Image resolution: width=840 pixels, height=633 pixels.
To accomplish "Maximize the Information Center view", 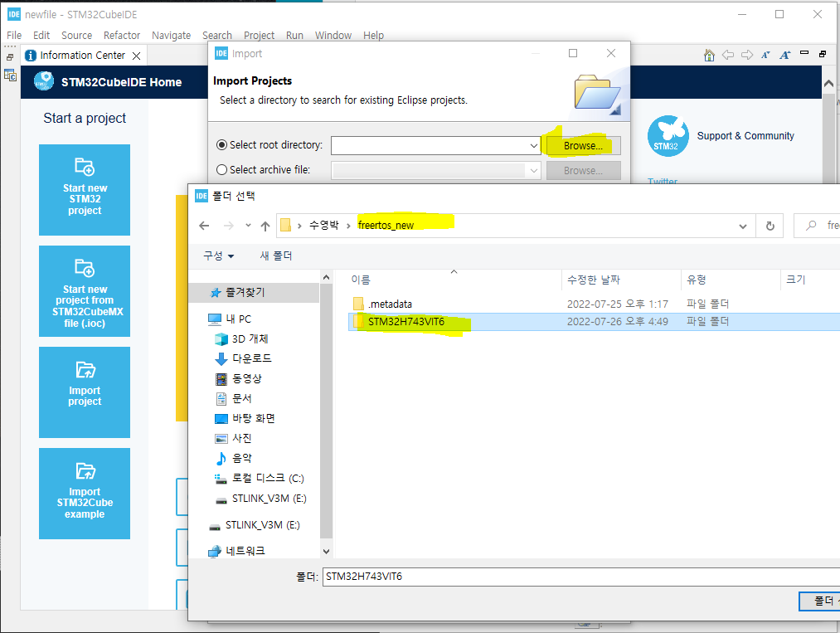I will (823, 54).
